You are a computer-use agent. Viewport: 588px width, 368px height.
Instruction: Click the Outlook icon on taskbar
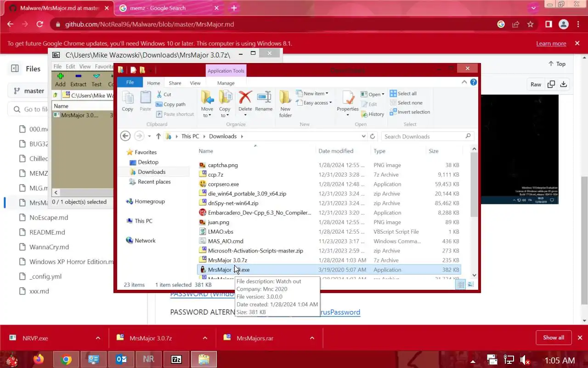click(121, 359)
